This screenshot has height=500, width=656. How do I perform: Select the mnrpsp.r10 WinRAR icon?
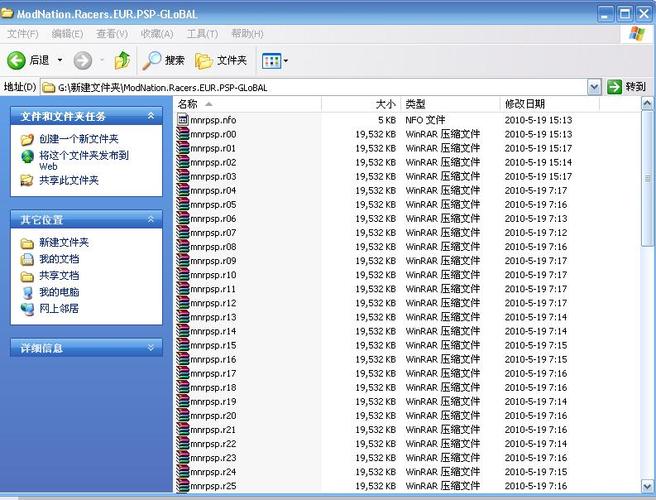pyautogui.click(x=182, y=275)
